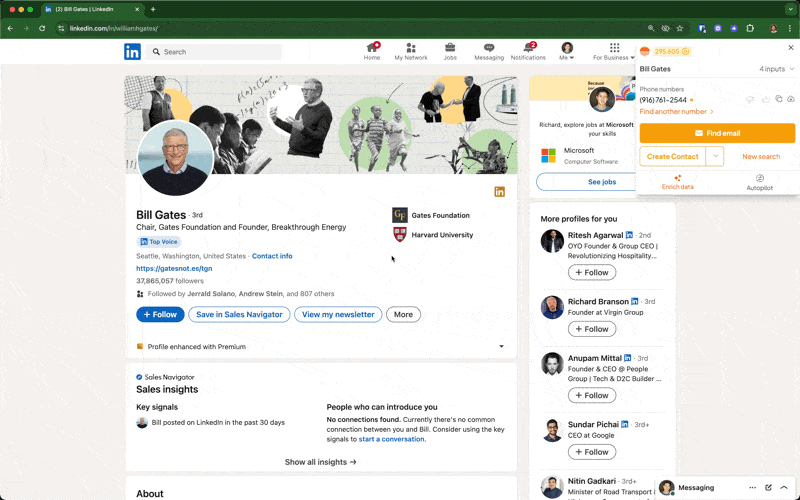This screenshot has width=800, height=500.
Task: Open Nitin Gadkari profile name
Action: point(591,481)
